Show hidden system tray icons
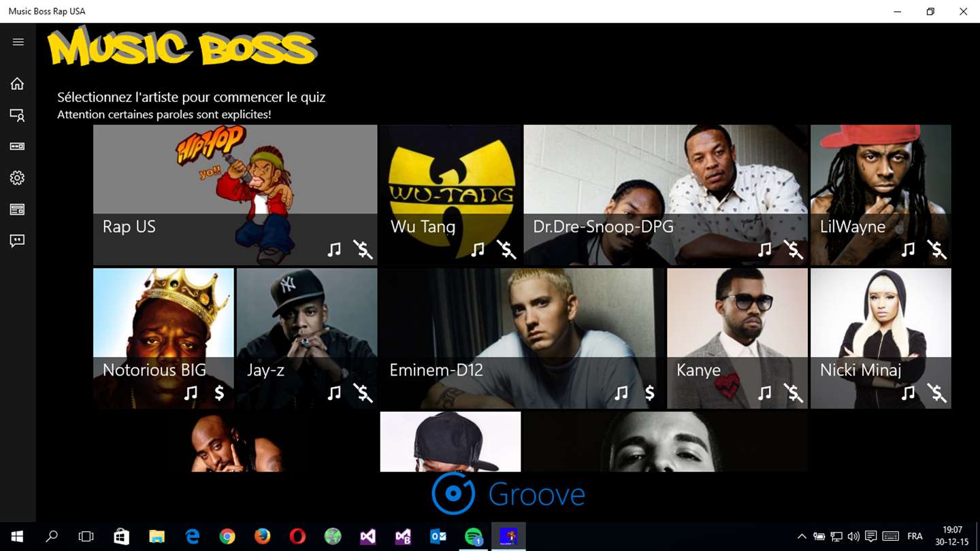The image size is (980, 551). 802,537
